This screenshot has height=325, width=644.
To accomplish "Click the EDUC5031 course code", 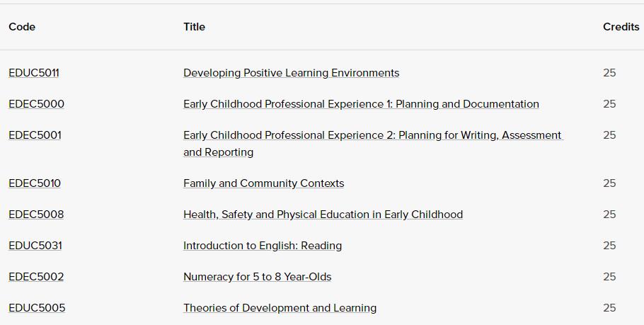I will 35,246.
